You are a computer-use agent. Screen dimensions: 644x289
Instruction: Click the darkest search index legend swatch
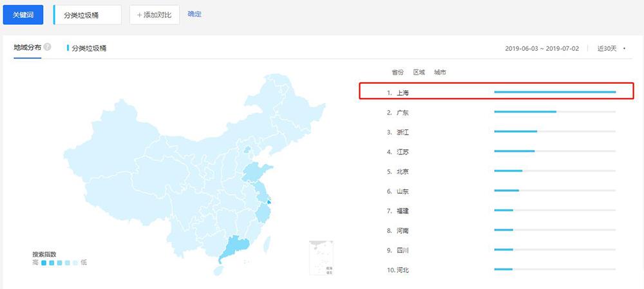(44, 263)
